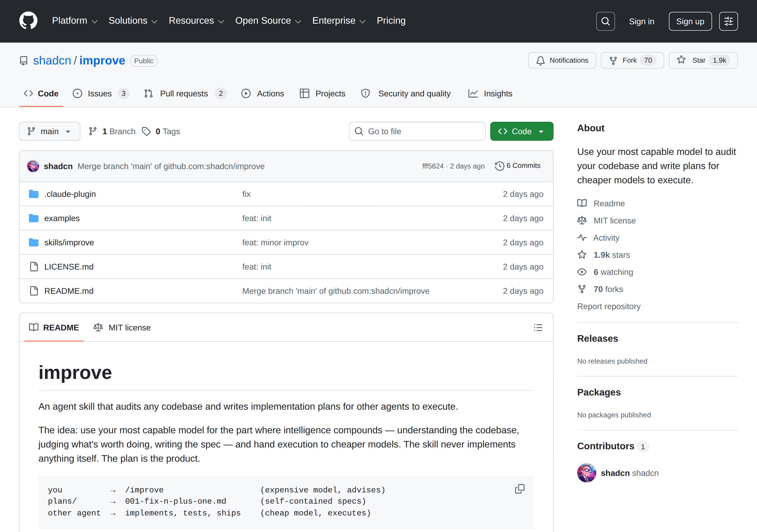The height and width of the screenshot is (532, 757).
Task: Expand the Enterprise menu
Action: pyautogui.click(x=339, y=21)
